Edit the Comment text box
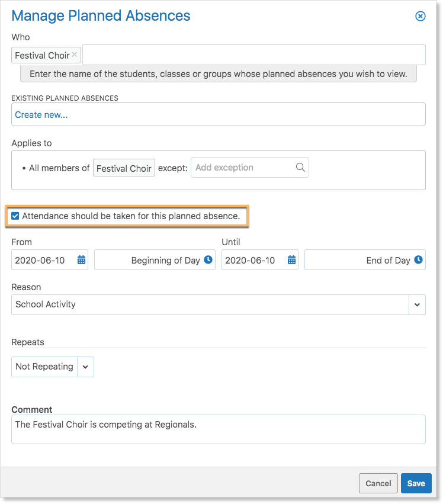This screenshot has width=443, height=504. [219, 429]
